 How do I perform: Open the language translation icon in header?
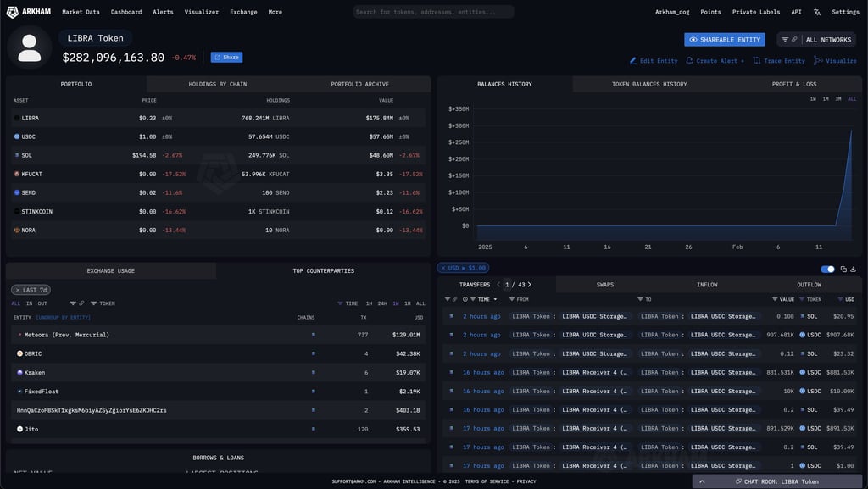pyautogui.click(x=817, y=12)
